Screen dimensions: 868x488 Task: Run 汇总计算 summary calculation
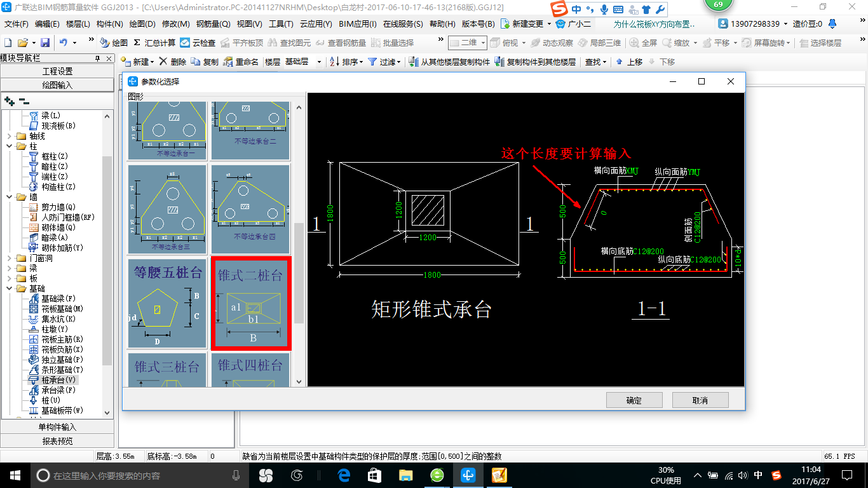[x=154, y=43]
